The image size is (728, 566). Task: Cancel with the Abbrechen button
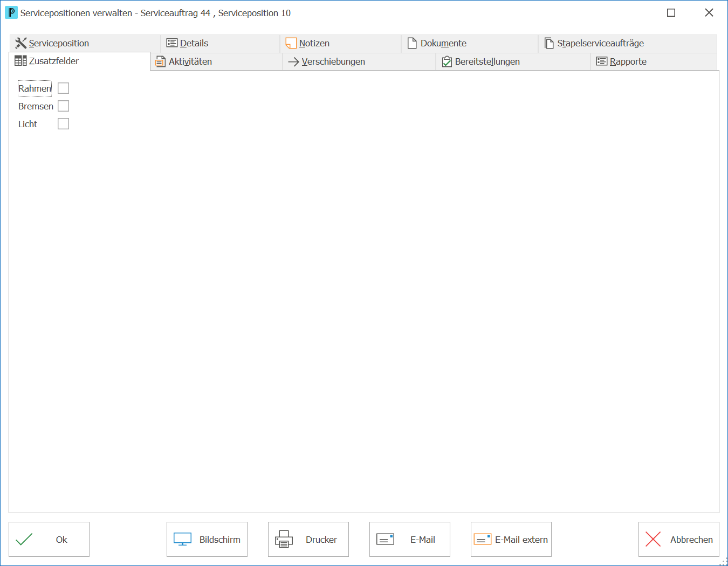[679, 540]
